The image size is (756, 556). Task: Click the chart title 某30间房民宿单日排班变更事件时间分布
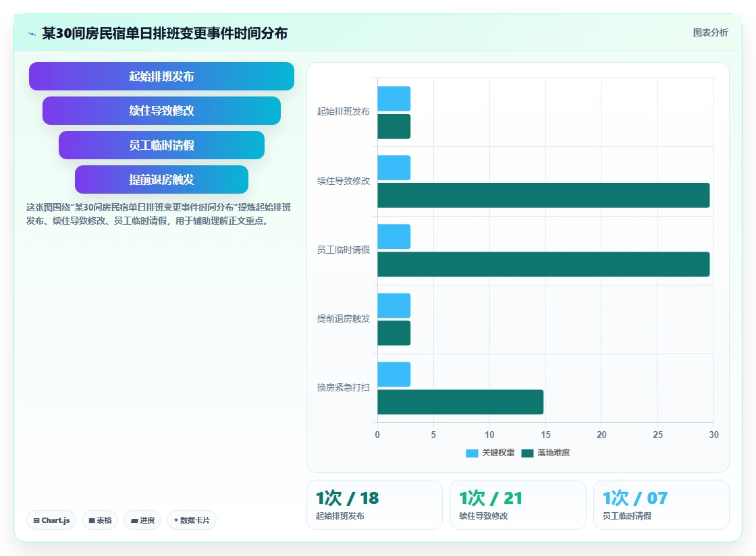tap(165, 33)
